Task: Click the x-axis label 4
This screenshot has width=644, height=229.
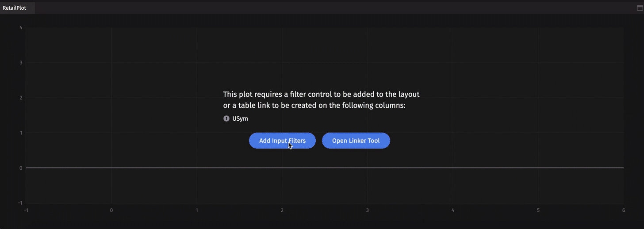Action: (x=453, y=210)
